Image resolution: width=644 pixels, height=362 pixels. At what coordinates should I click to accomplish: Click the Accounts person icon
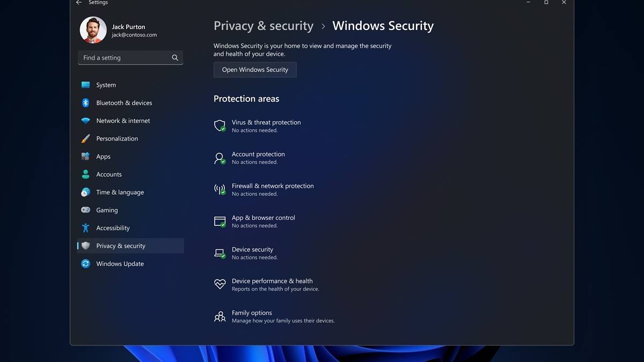85,174
